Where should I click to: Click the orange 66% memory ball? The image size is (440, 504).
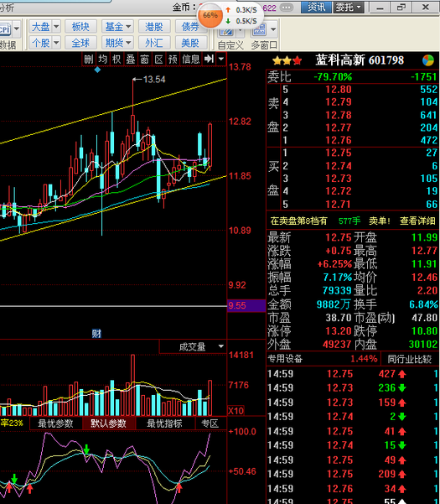click(210, 15)
